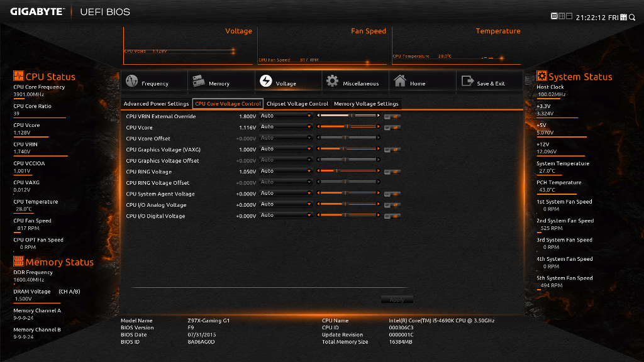This screenshot has height=362, width=644.
Task: Click the CPU Vcore 1.116V value field
Action: click(247, 128)
